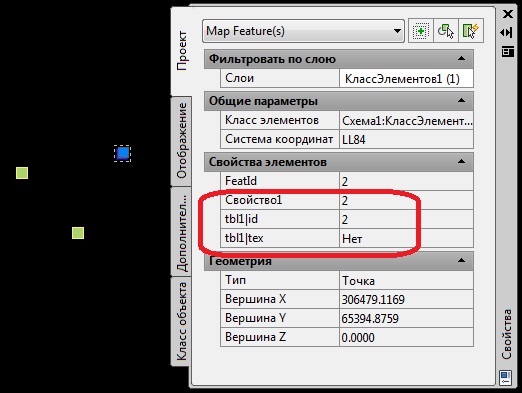This screenshot has width=522, height=393.
Task: Select the lowest green point feature
Action: (x=78, y=233)
